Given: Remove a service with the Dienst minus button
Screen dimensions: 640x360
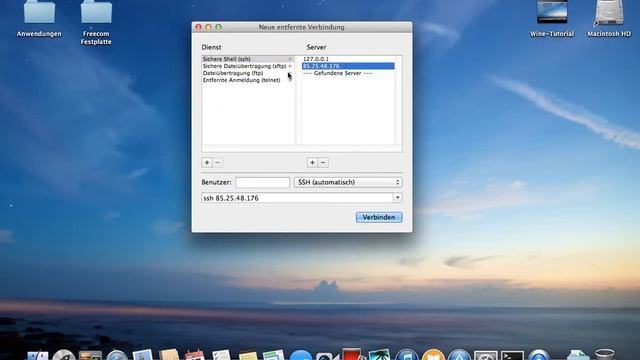Looking at the screenshot, I should [218, 162].
